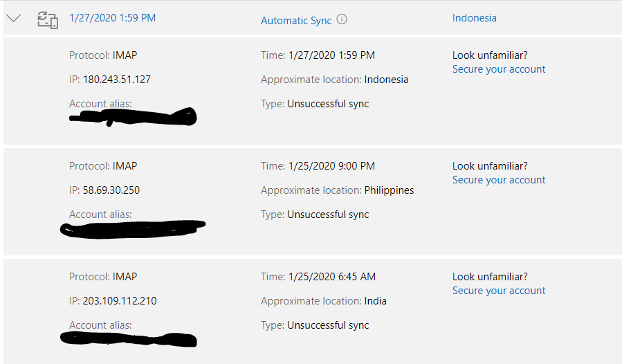The image size is (622, 364).
Task: Click Account alias label in India entry
Action: click(x=100, y=325)
